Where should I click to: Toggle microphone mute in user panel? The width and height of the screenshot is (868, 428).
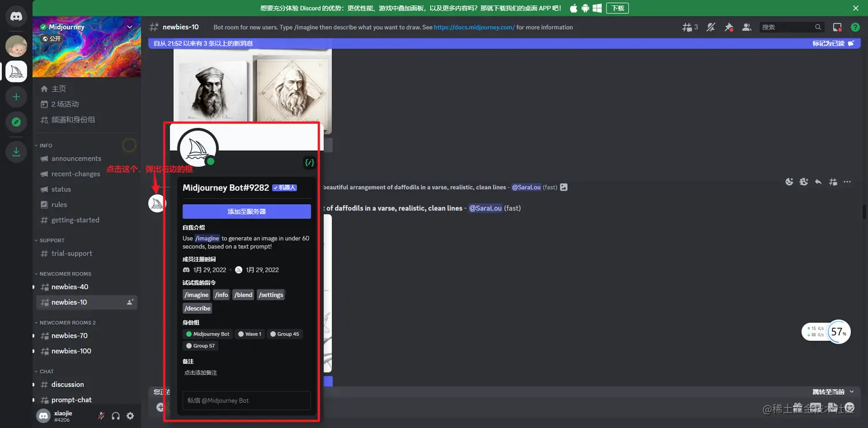tap(101, 416)
